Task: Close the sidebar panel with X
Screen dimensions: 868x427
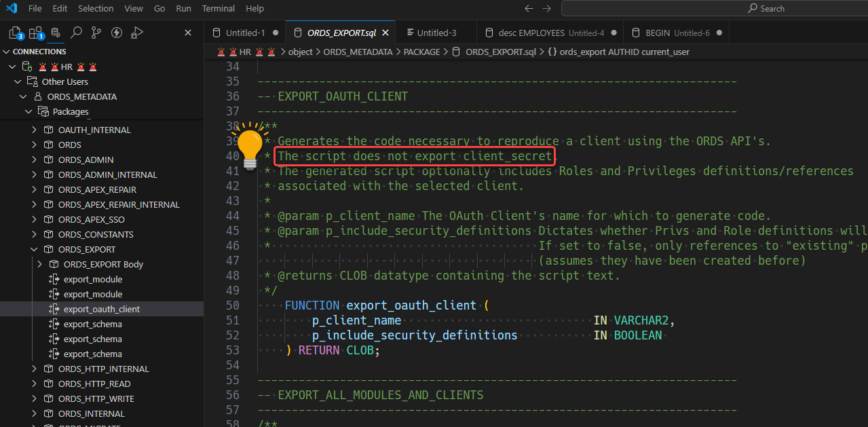Action: point(188,33)
